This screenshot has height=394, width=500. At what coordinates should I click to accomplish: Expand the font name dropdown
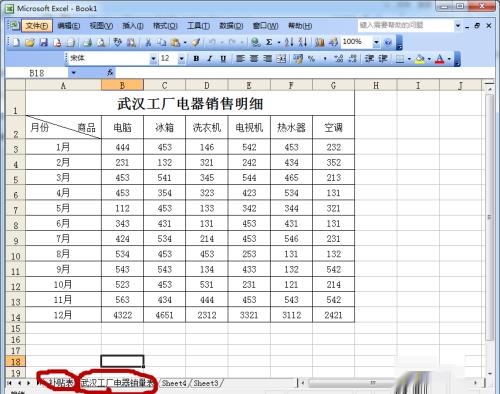(x=153, y=59)
